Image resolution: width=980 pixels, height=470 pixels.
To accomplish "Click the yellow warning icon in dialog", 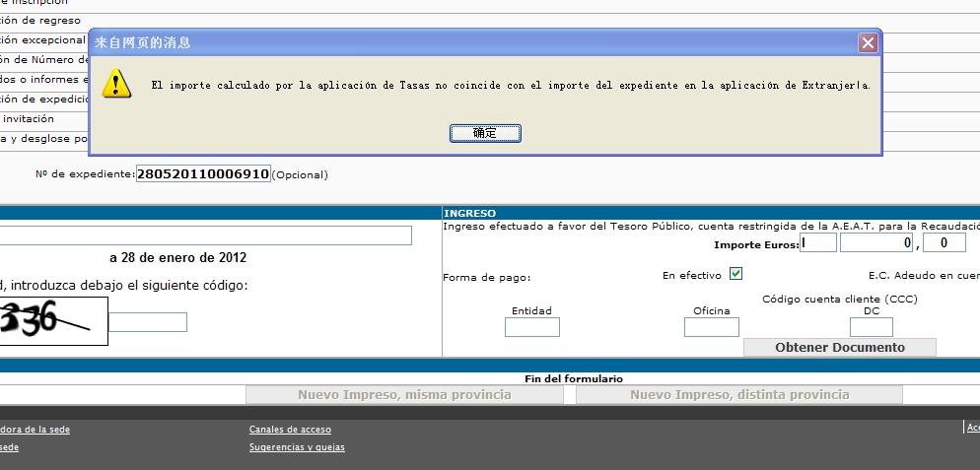I will (117, 85).
